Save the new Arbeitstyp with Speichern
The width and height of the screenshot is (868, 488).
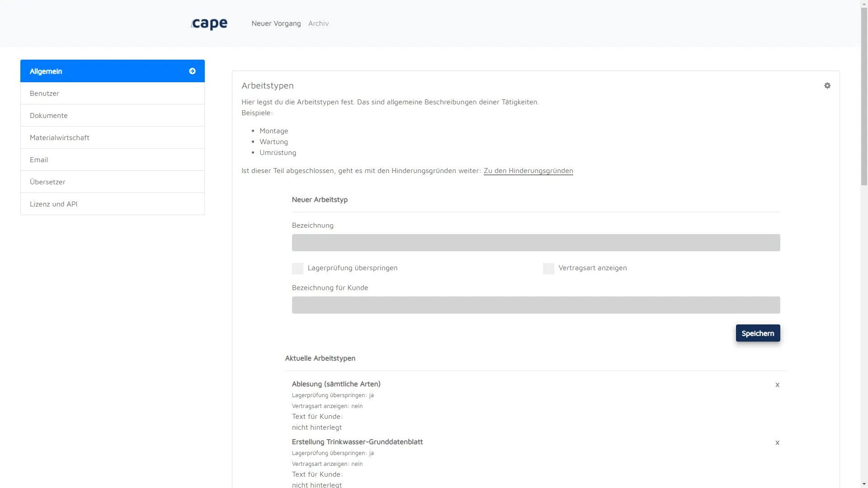[x=758, y=333]
